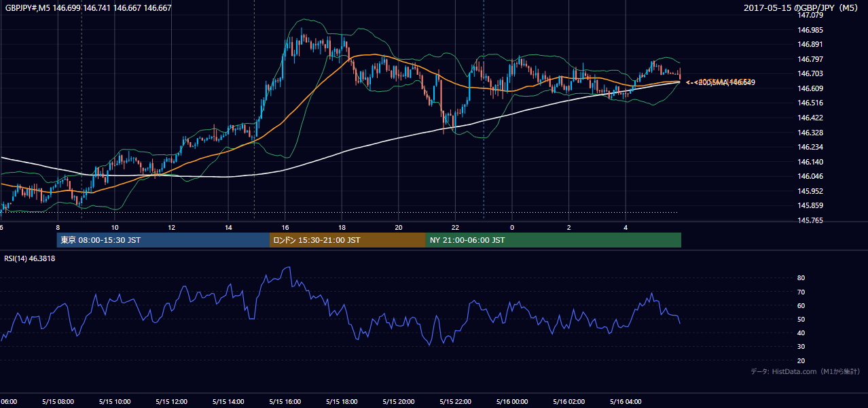This screenshot has width=868, height=408.
Task: Select the ロンドン 15:30-21:00 JST session bar
Action: (348, 240)
